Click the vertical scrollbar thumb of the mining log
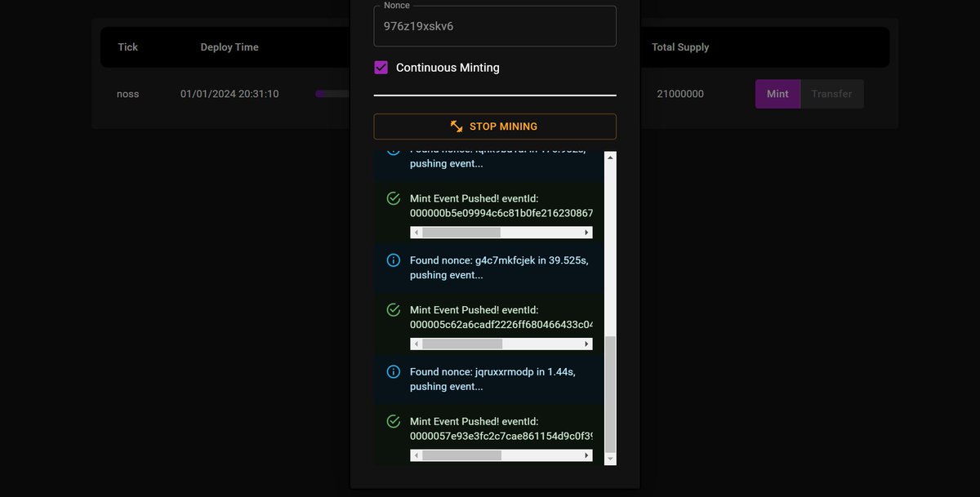 [610, 393]
